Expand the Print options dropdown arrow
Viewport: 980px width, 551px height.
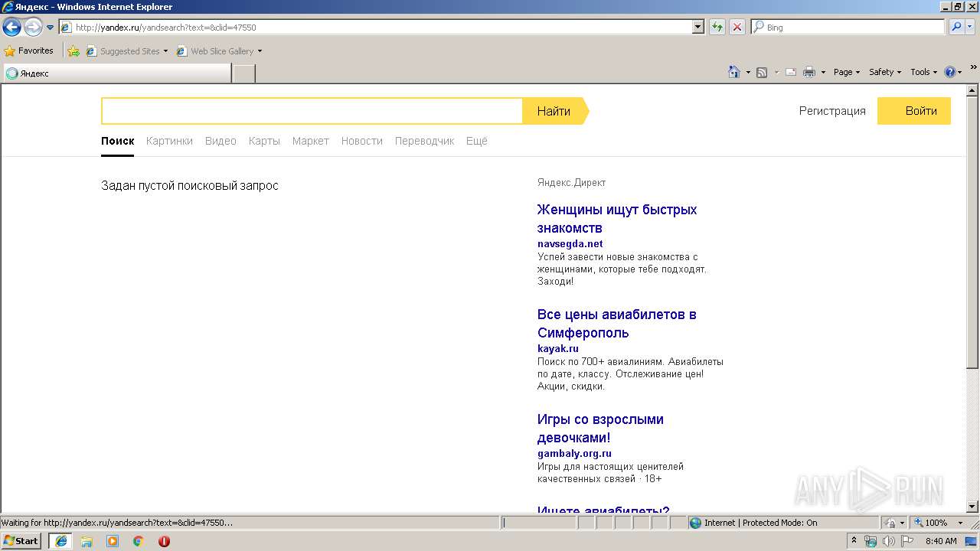pyautogui.click(x=823, y=72)
